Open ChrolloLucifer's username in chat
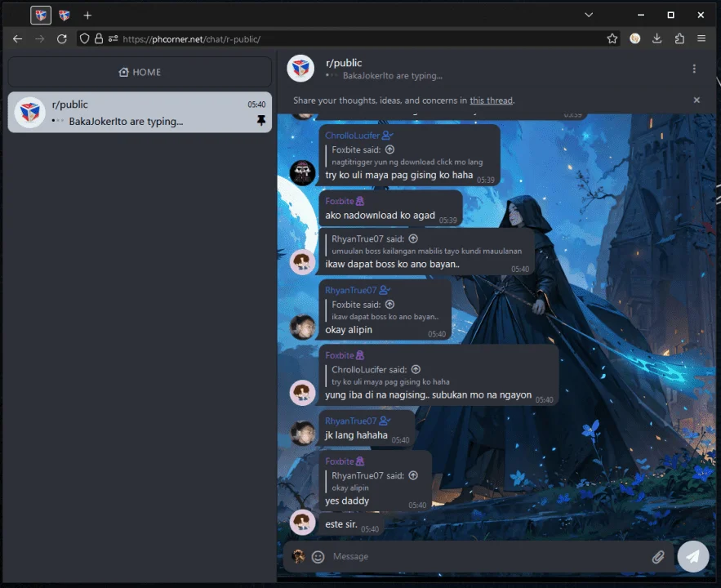The width and height of the screenshot is (721, 588). 352,136
